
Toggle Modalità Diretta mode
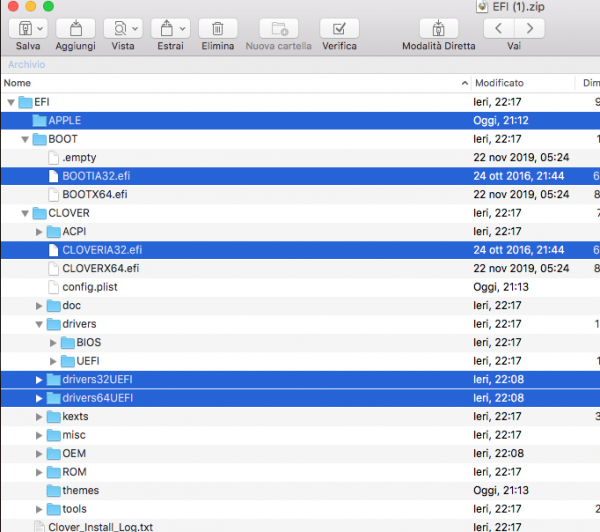tap(439, 28)
